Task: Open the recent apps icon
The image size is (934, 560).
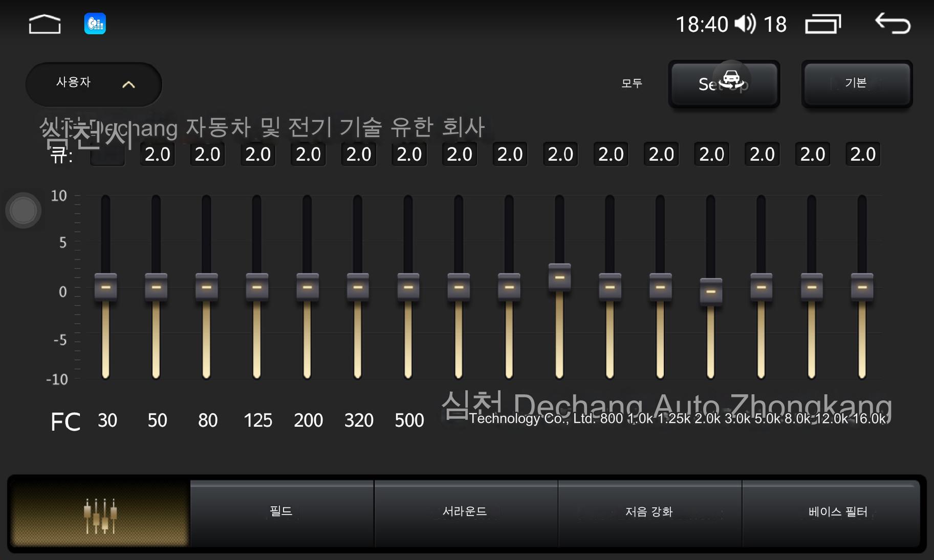Action: (x=822, y=24)
